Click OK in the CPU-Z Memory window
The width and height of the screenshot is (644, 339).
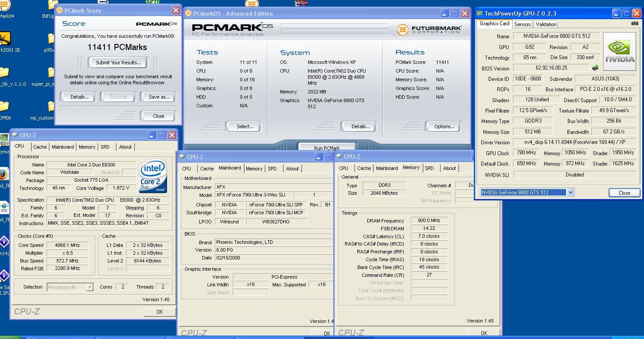pyautogui.click(x=484, y=333)
